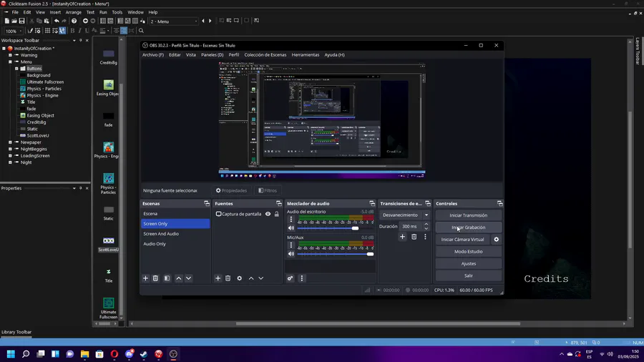The height and width of the screenshot is (362, 644).
Task: Open Insert menu in Clickteam Fusion
Action: click(55, 12)
